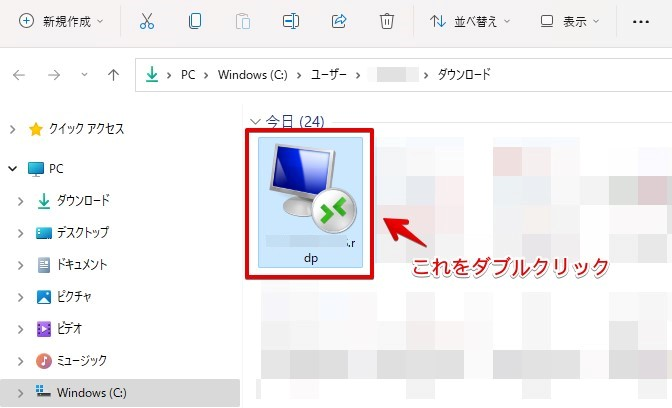
Task: Open the 並べ替え sort dropdown
Action: click(470, 21)
